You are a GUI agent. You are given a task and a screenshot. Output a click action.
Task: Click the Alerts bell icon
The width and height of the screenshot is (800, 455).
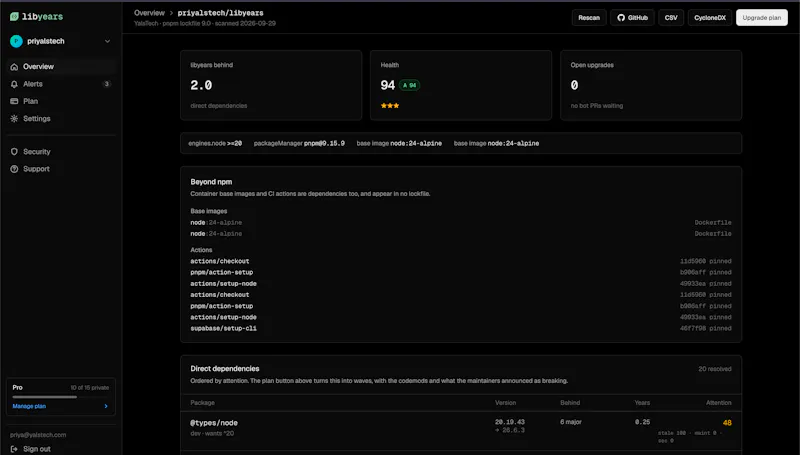14,84
